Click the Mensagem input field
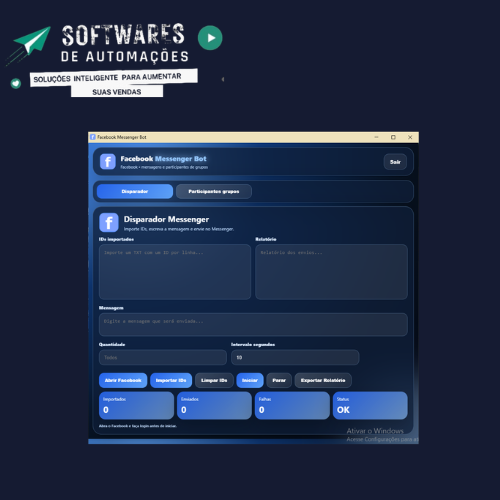500x500 pixels. point(253,324)
